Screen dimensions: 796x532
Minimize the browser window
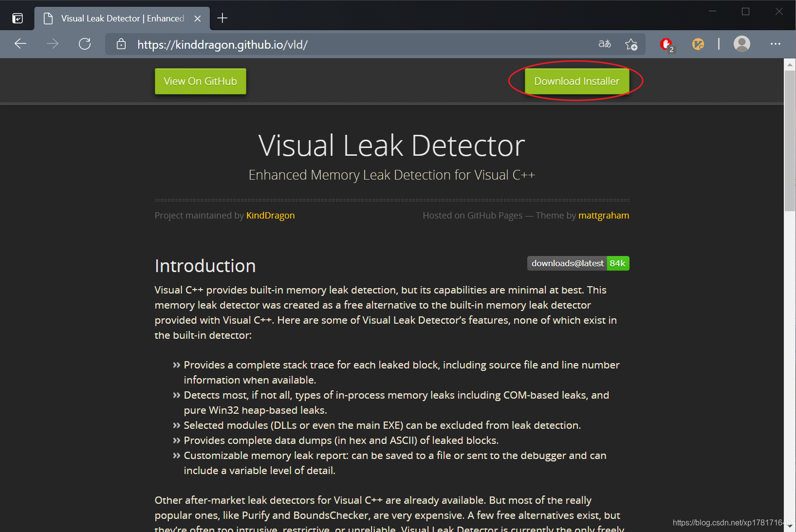(712, 11)
